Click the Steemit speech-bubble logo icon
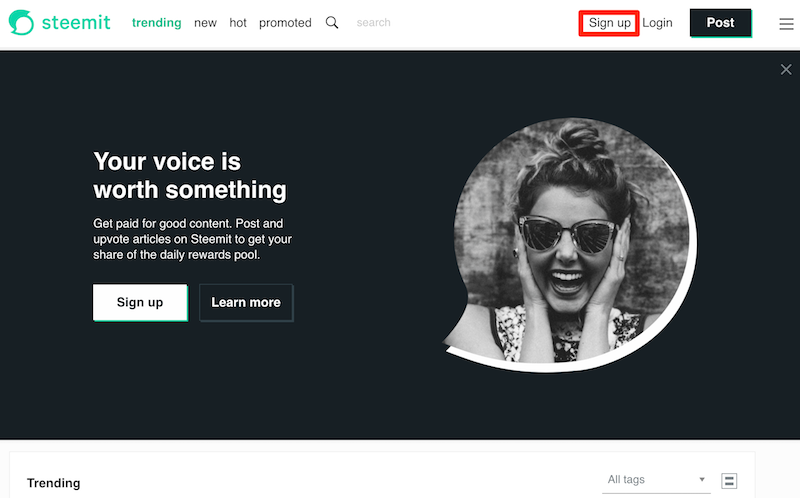The image size is (800, 498). pyautogui.click(x=21, y=22)
